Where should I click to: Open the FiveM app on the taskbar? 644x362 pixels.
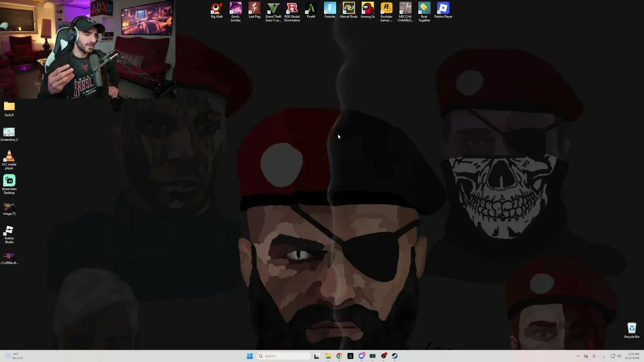coord(350,356)
